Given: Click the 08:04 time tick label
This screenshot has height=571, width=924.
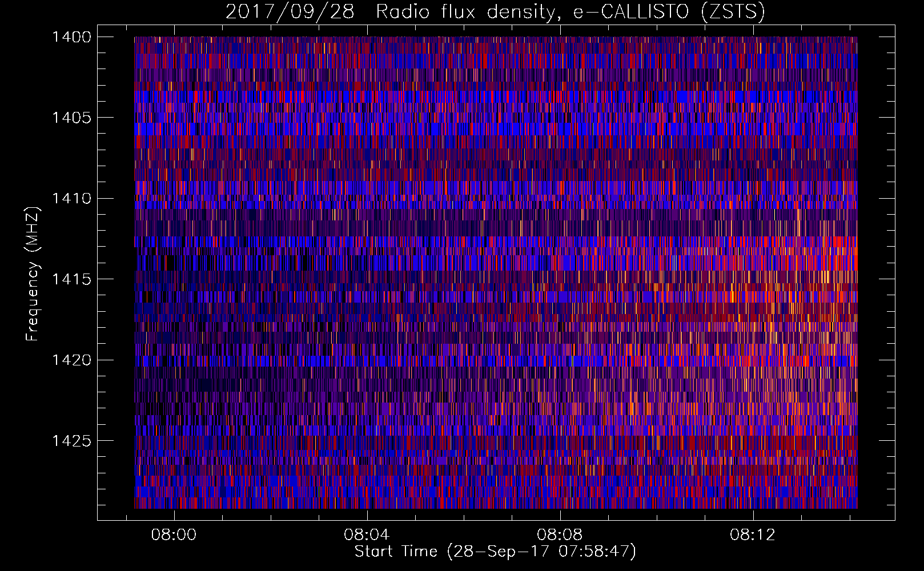Looking at the screenshot, I should point(367,535).
